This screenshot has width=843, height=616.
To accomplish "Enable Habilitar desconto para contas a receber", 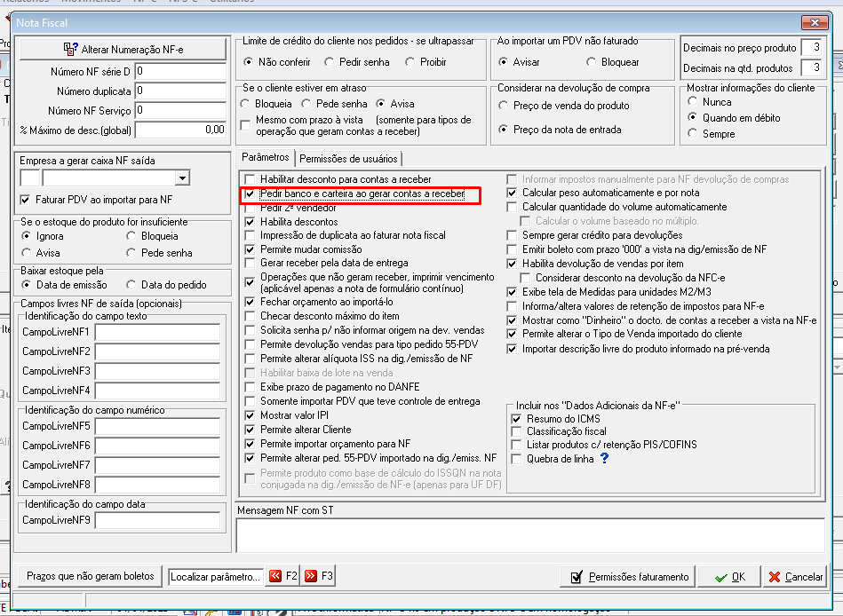I will [250, 178].
